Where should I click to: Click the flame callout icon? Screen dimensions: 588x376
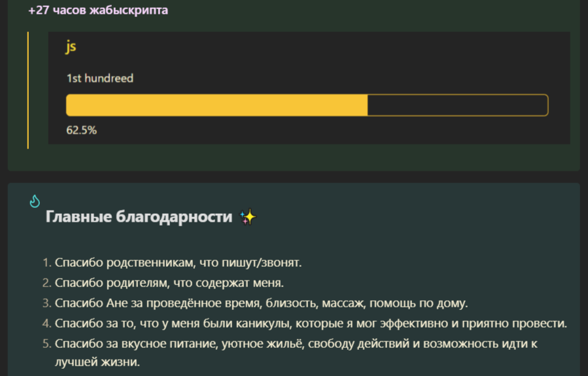pos(35,201)
